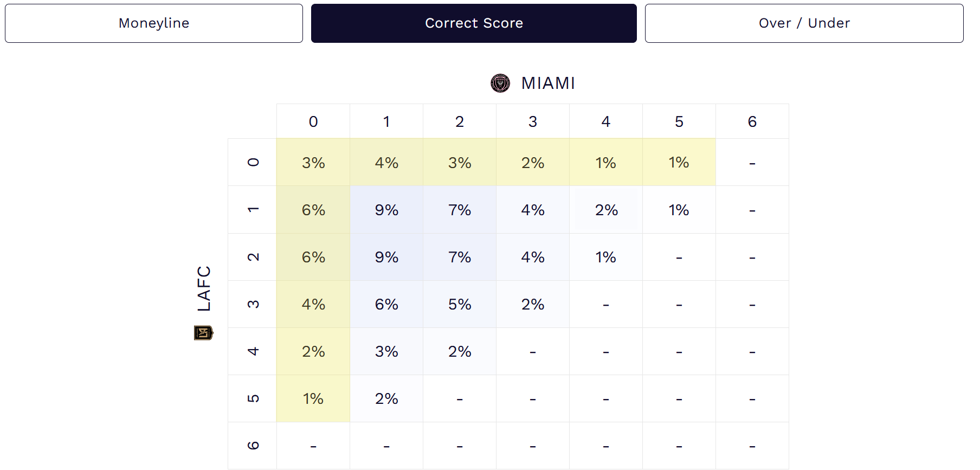
Task: Select the 1% cell for Miami winning 5-0
Action: 679,162
